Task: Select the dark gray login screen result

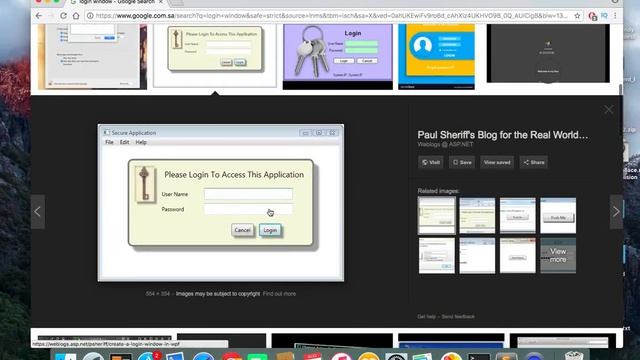Action: point(548,53)
